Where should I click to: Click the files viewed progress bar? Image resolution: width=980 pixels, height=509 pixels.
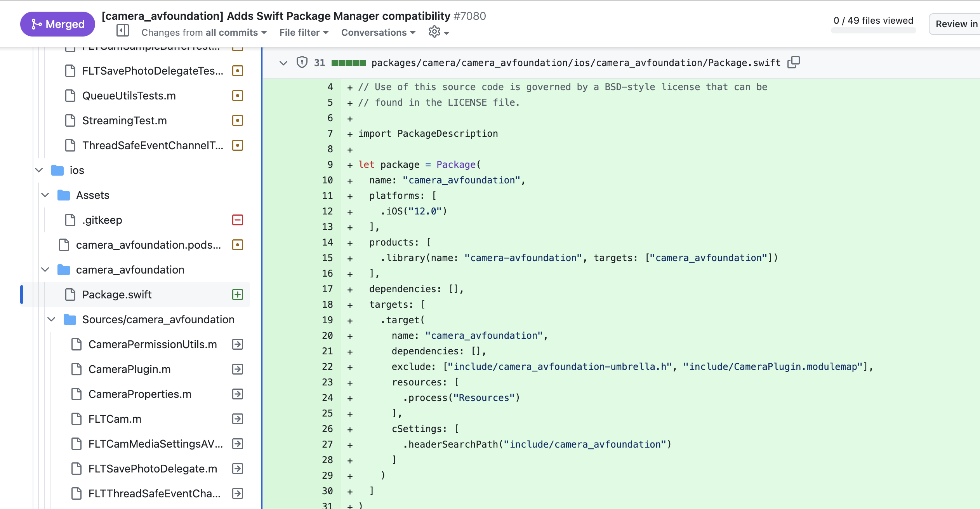873,31
